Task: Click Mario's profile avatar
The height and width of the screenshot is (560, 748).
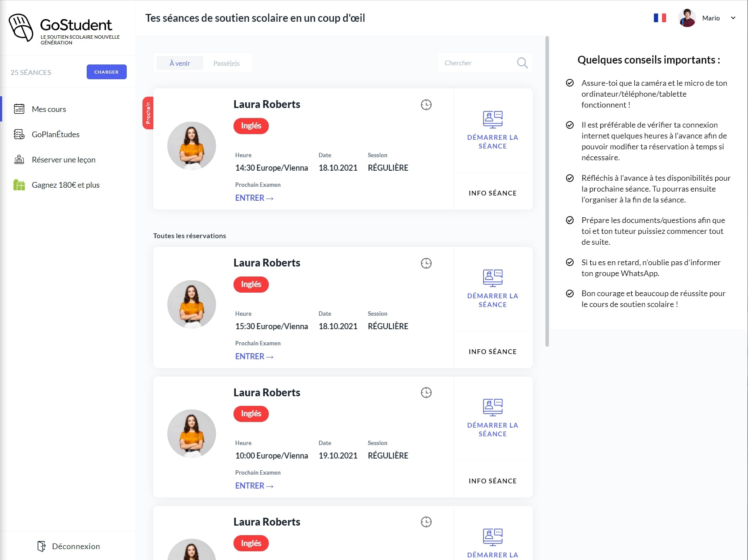Action: tap(687, 18)
